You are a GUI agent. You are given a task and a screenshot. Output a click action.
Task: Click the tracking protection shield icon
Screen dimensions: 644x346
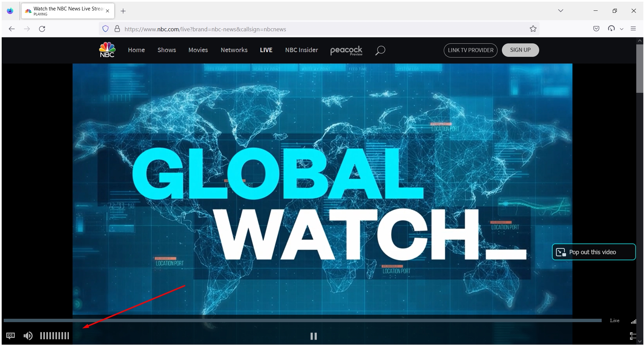[105, 29]
